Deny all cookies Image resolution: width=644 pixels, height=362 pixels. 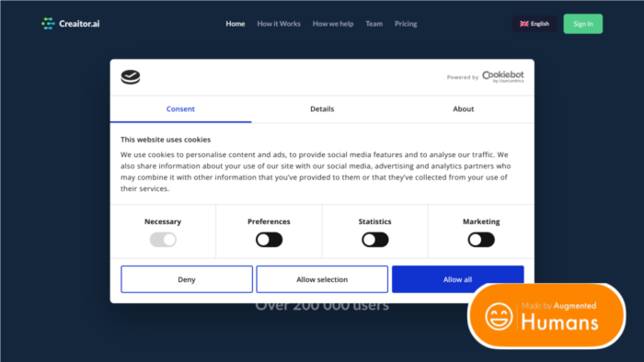click(x=187, y=279)
